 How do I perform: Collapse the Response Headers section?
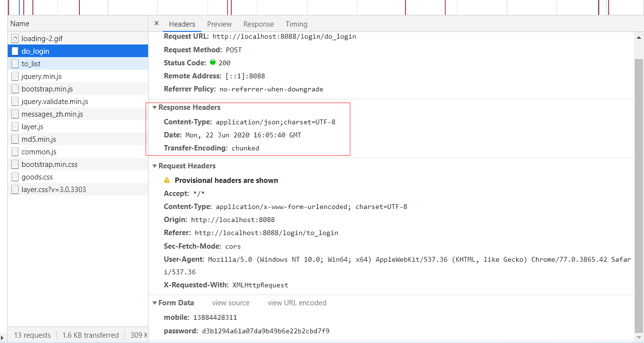click(154, 107)
